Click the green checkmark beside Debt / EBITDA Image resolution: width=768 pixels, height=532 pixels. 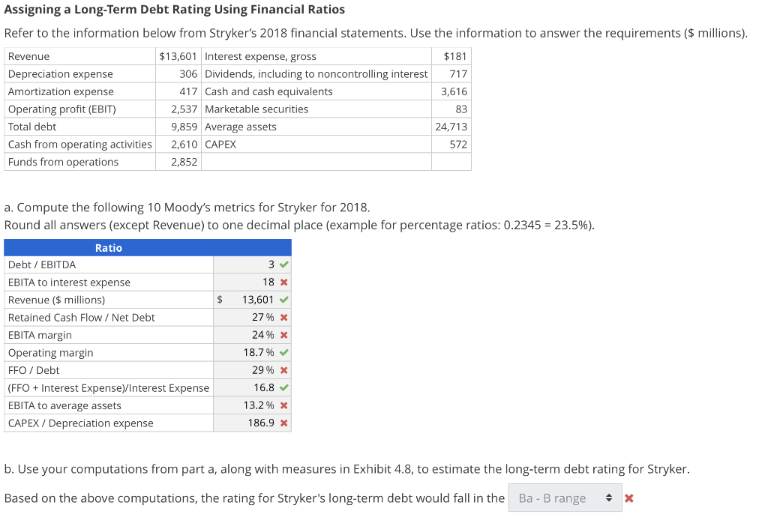[x=283, y=264]
